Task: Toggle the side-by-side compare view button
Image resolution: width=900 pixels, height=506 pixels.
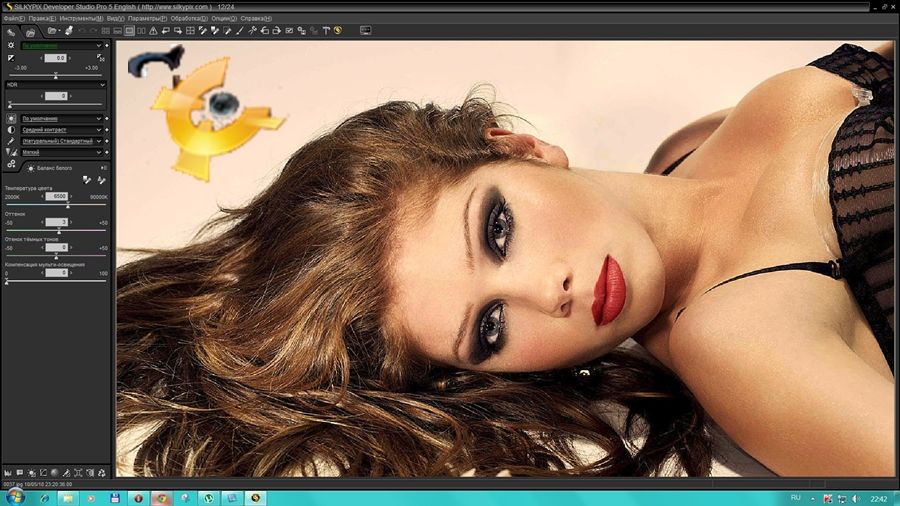Action: click(142, 31)
